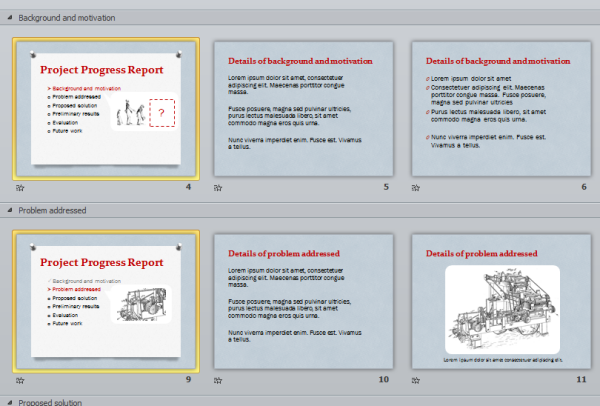Image resolution: width=600 pixels, height=406 pixels.
Task: Collapse the Problem addressed section arrow
Action: 9,211
